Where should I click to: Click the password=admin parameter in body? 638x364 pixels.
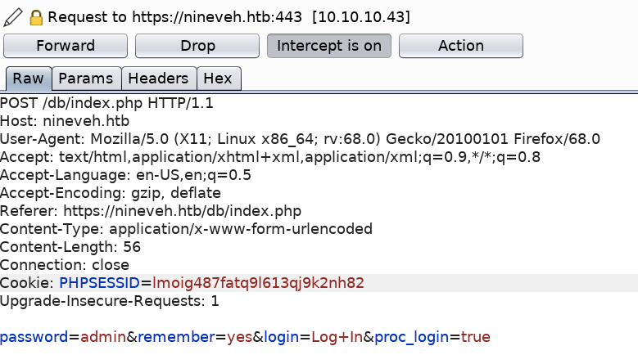(x=61, y=337)
